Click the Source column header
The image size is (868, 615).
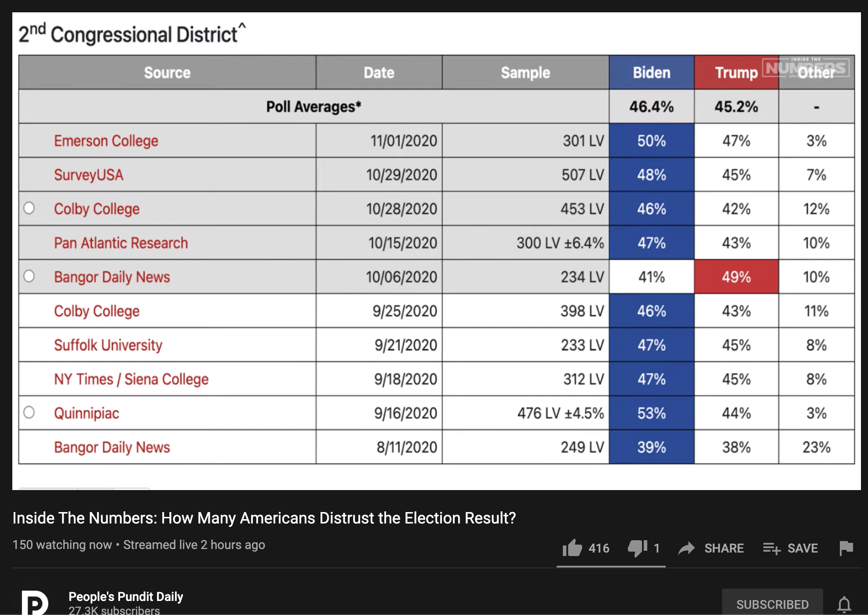[x=167, y=73]
